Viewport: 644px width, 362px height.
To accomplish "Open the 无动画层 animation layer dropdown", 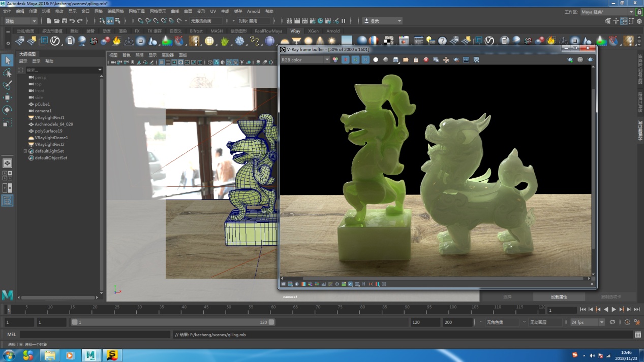I will [x=545, y=322].
